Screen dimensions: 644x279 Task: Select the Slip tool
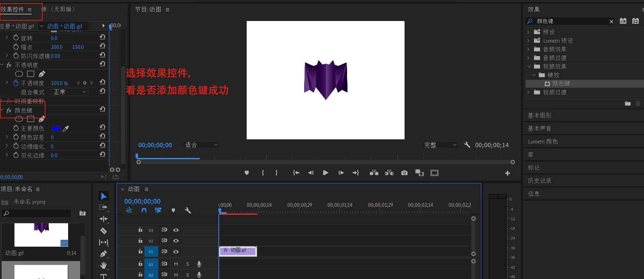[104, 243]
